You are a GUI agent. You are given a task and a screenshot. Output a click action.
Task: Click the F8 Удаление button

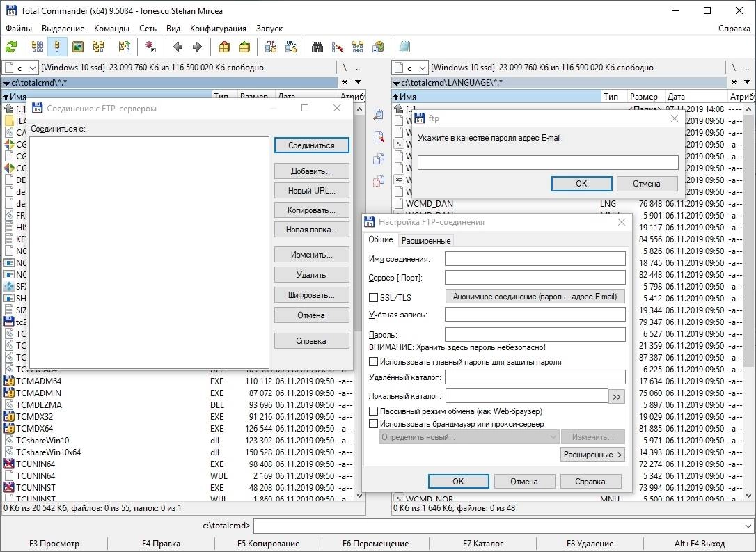[590, 544]
